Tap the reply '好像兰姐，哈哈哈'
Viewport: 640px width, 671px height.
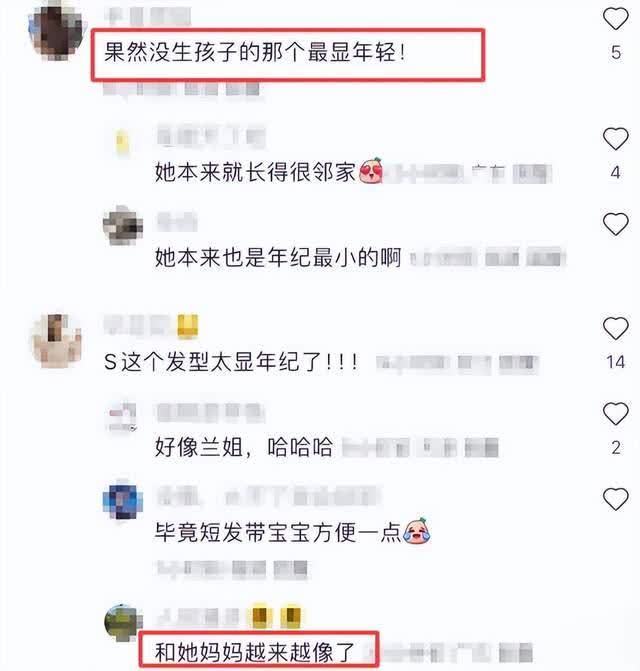click(x=243, y=448)
